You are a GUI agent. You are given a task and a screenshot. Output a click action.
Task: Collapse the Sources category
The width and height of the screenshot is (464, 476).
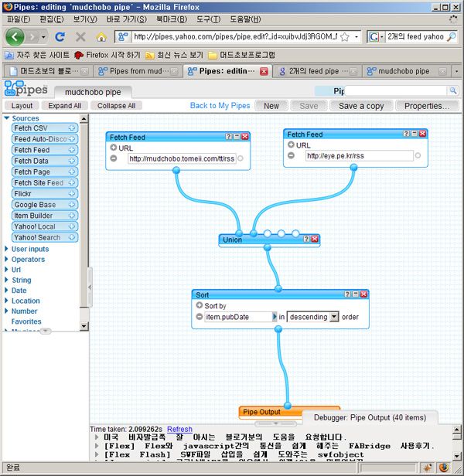click(x=7, y=118)
